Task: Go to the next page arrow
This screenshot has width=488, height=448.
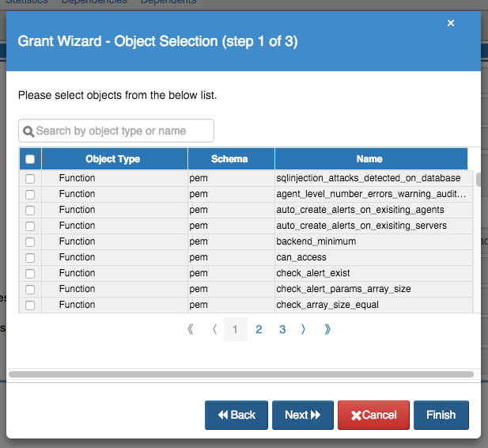Action: [304, 329]
